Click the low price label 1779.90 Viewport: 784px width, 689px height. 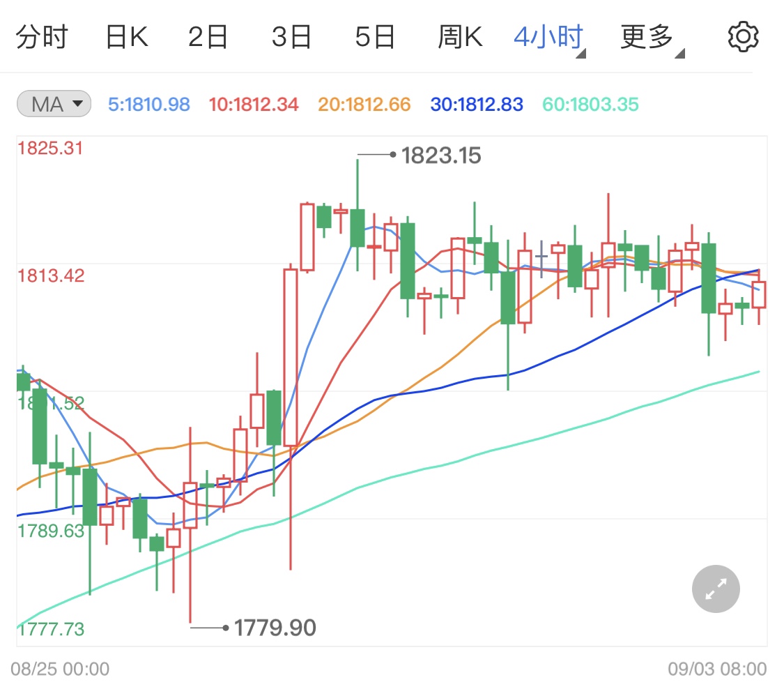[275, 628]
